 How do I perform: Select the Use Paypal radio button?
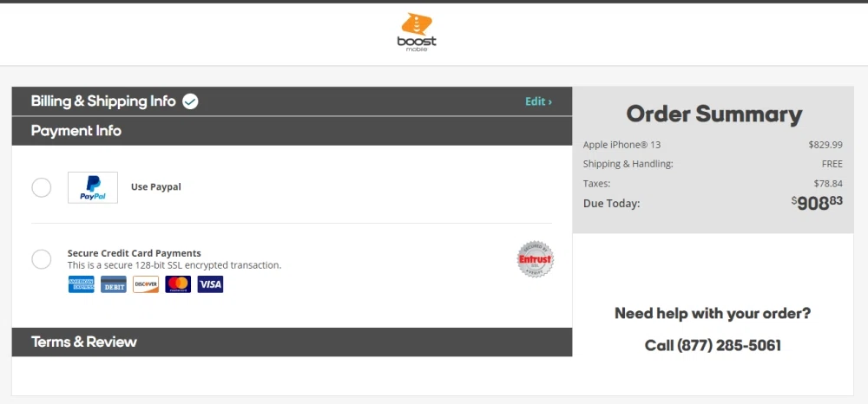tap(42, 187)
